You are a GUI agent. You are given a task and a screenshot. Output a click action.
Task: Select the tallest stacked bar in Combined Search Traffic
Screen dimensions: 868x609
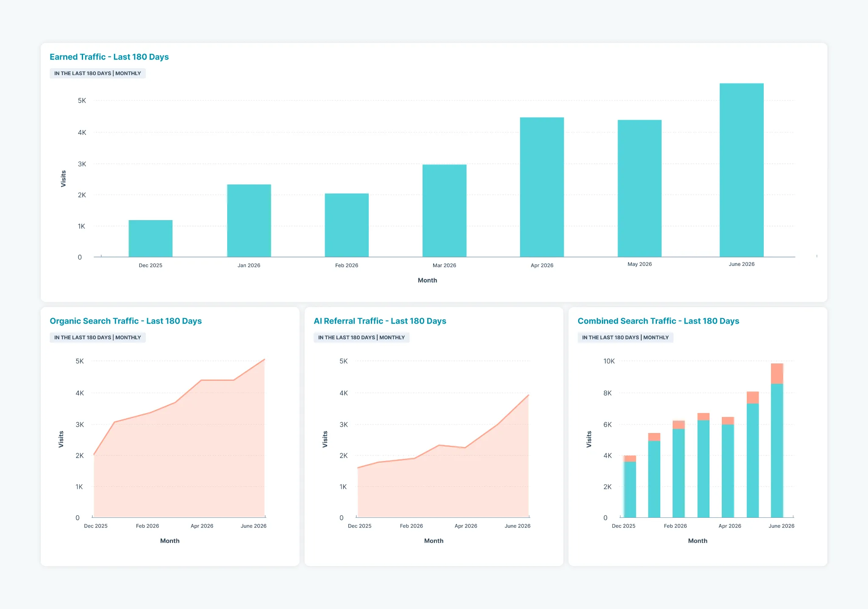point(777,440)
